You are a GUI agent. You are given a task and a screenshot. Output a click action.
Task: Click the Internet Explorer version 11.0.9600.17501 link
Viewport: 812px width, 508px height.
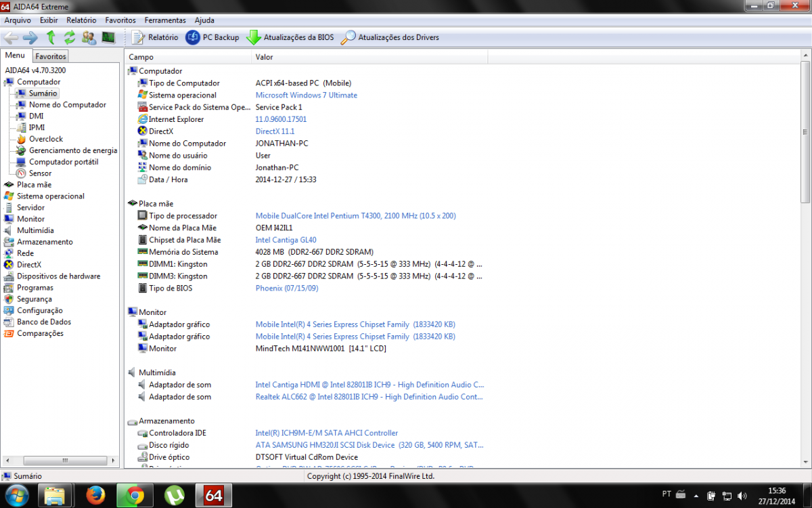tap(281, 119)
